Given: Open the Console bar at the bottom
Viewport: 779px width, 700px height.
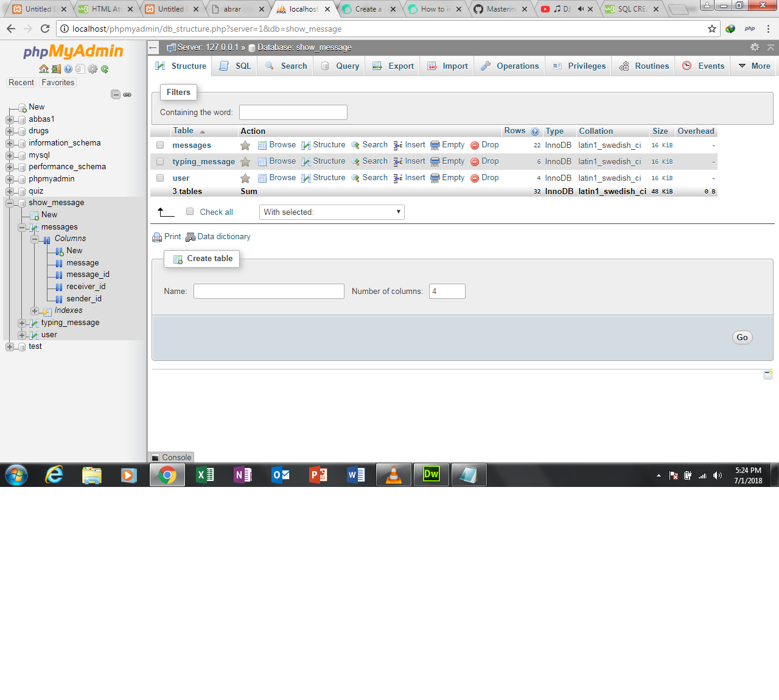Looking at the screenshot, I should 172,457.
